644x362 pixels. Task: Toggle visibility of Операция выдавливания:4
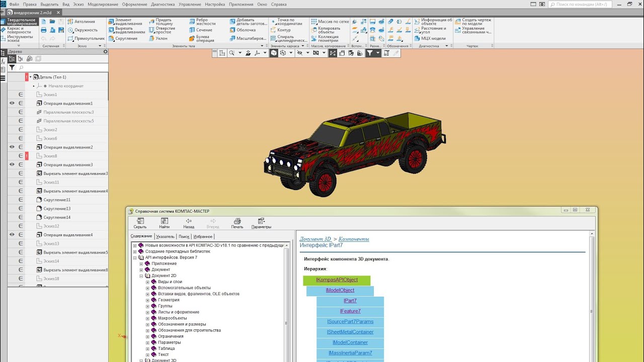pyautogui.click(x=12, y=235)
